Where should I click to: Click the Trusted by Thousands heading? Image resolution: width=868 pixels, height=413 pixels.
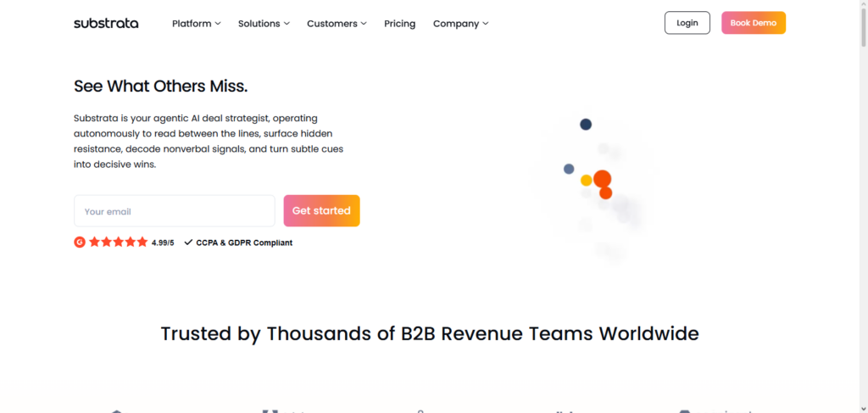(430, 334)
